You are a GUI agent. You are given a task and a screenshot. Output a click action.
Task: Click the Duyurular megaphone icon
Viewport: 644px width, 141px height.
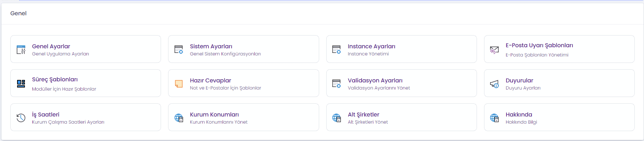click(494, 84)
